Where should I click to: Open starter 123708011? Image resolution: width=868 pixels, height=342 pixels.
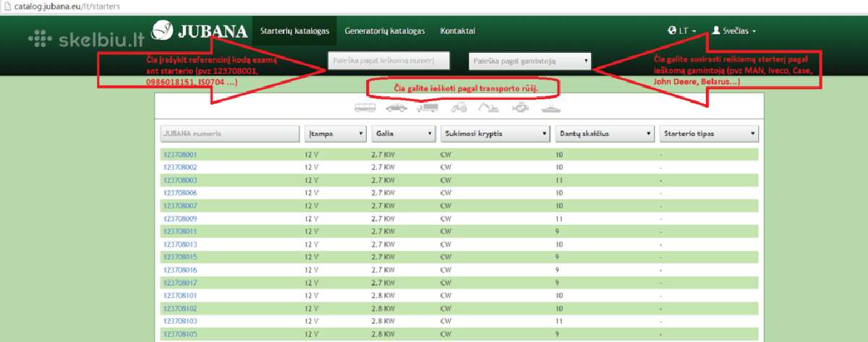click(x=180, y=231)
